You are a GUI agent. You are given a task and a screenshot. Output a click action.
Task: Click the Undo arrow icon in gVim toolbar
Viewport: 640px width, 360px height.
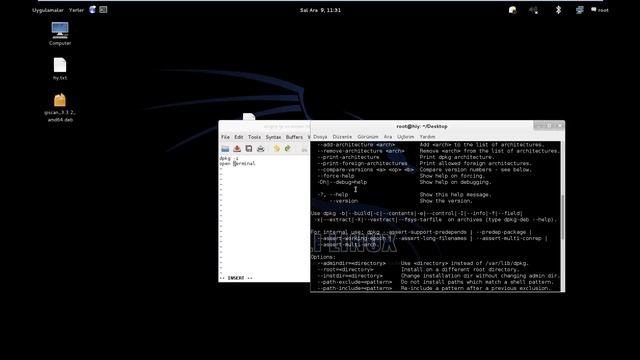coord(277,149)
